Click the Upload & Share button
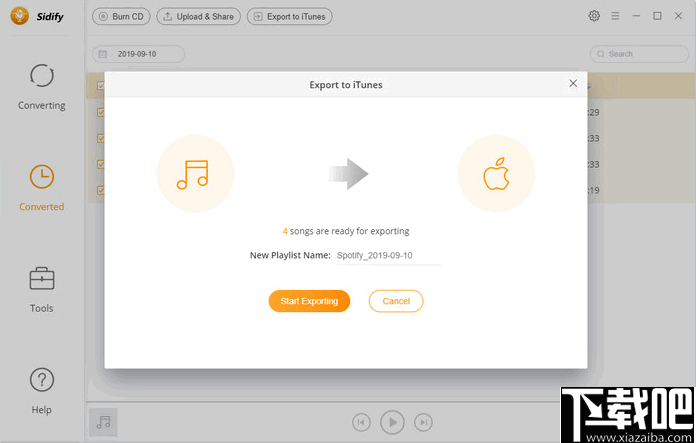The width and height of the screenshot is (696, 443). 198,16
